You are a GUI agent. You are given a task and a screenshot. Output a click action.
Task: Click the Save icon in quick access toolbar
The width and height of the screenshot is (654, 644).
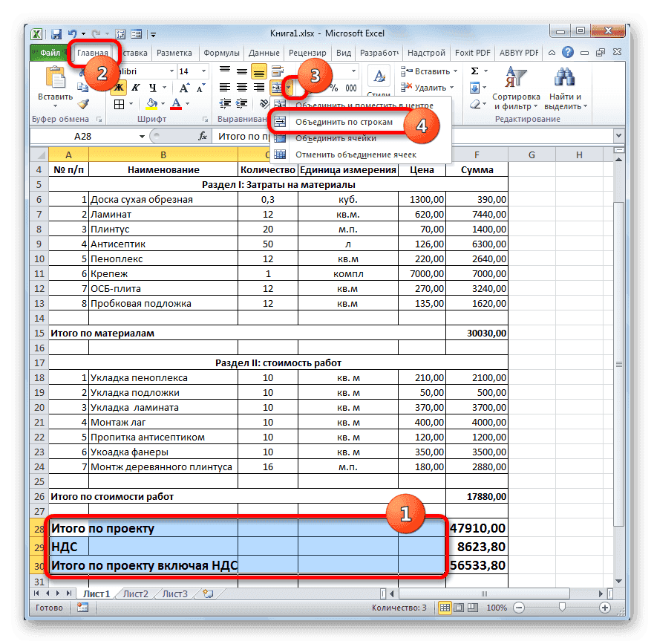point(56,33)
